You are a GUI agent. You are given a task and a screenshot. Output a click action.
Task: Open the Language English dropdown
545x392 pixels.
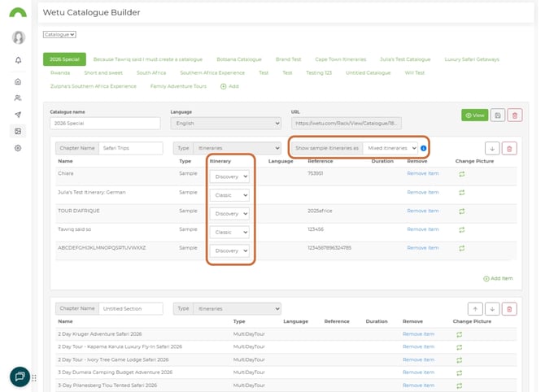click(225, 124)
